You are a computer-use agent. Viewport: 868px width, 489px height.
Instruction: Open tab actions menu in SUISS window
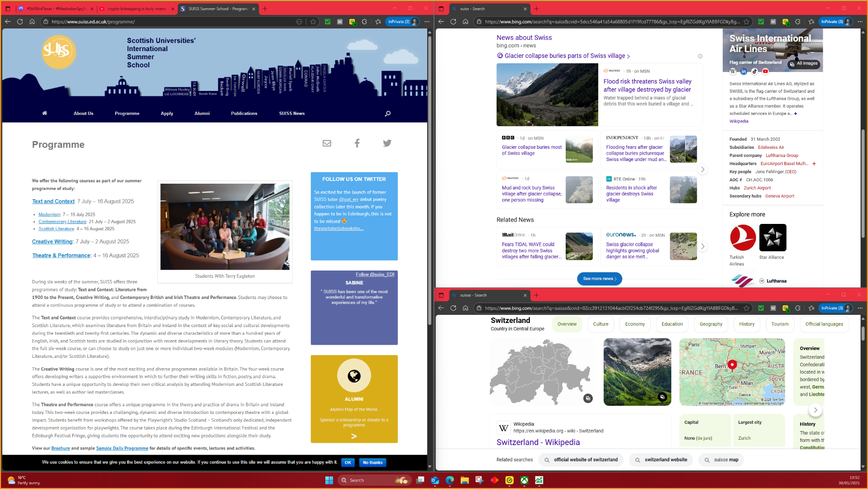pos(8,9)
